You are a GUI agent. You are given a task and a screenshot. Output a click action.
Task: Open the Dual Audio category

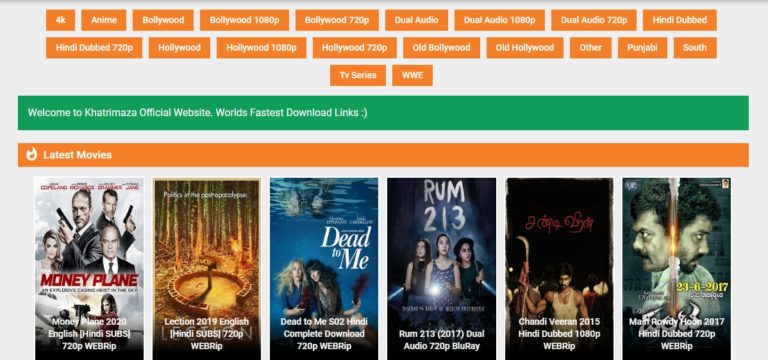click(x=416, y=20)
